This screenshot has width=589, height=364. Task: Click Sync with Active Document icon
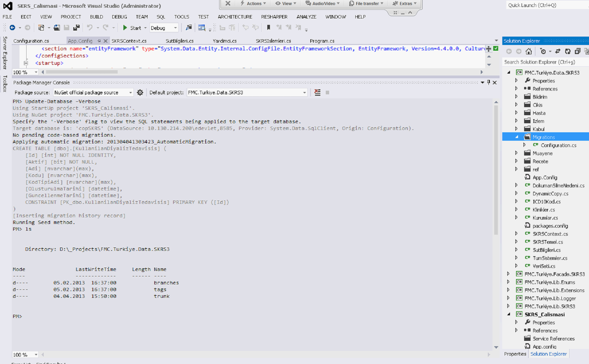[558, 51]
